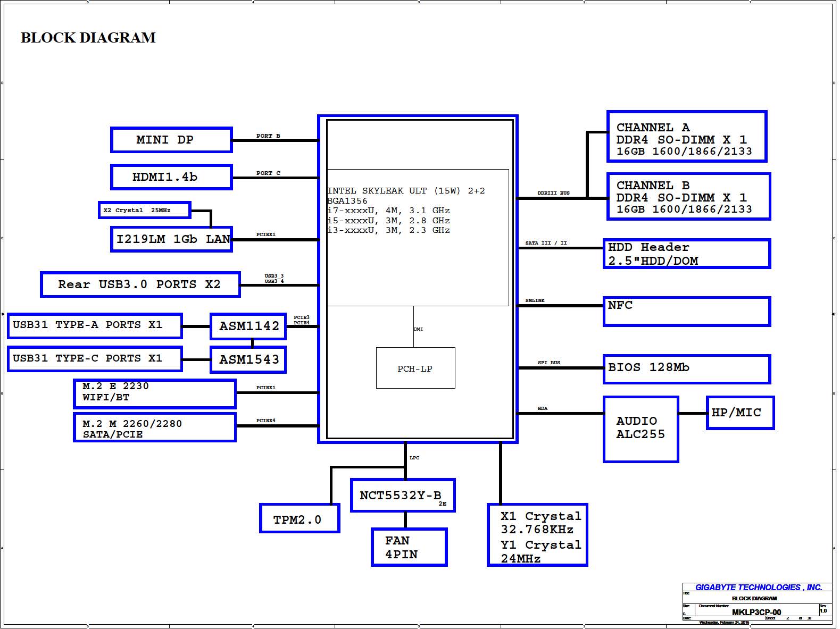Viewport: 840px width, 629px height.
Task: Click the FAN 4PIN block
Action: pyautogui.click(x=409, y=547)
